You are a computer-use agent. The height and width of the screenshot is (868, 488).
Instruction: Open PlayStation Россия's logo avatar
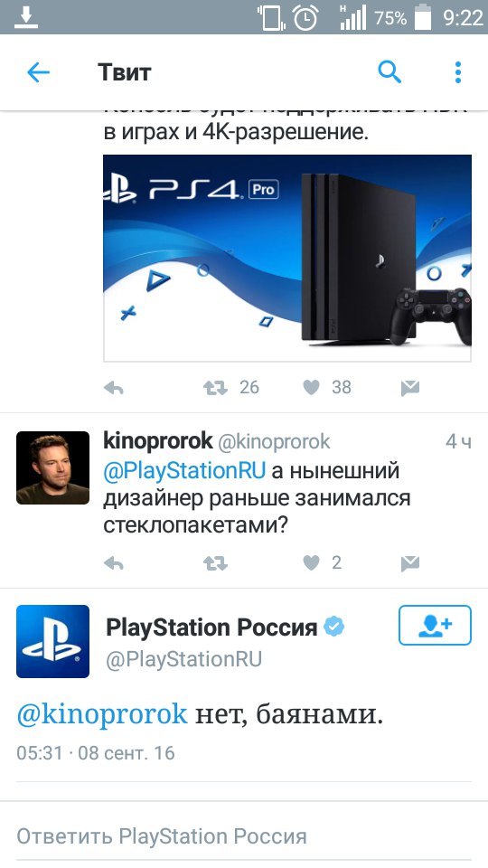coord(52,641)
